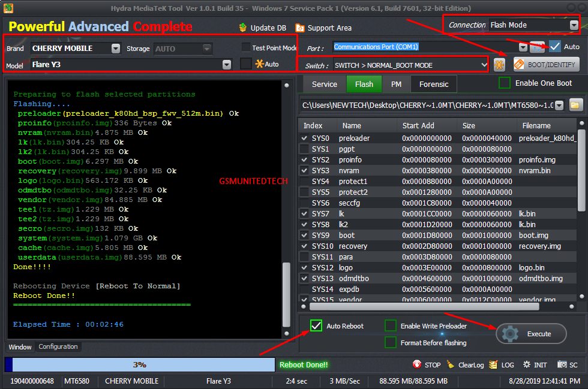Viewport: 588px width, 389px height.
Task: Click the STOP icon in the status bar
Action: 417,364
